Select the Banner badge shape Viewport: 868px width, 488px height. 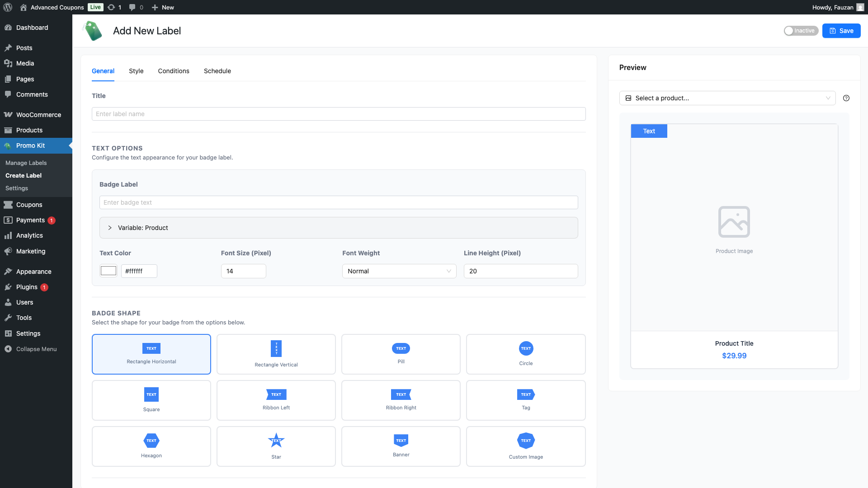point(401,446)
